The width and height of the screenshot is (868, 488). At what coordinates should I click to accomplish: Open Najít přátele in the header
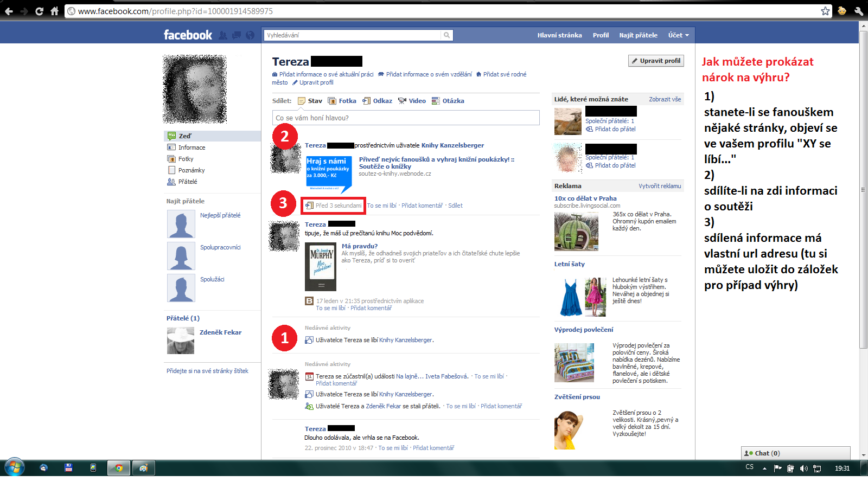[x=638, y=35]
